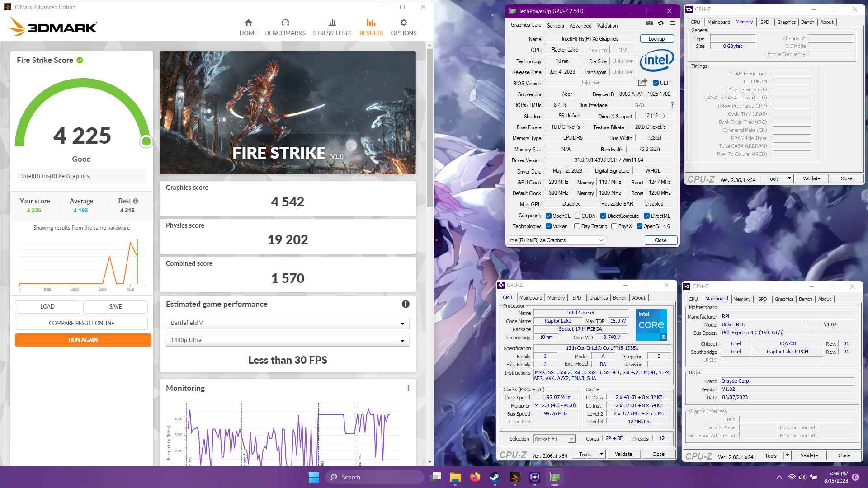Open BENCHMARKS section in 3DMark

click(285, 28)
